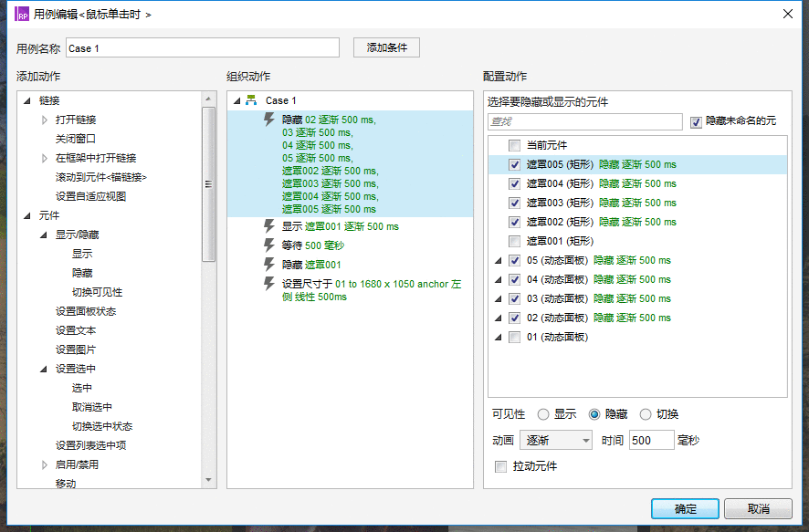The width and height of the screenshot is (809, 532).
Task: Uncheck the 遮罩005 (矩形) checkbox
Action: coord(514,164)
